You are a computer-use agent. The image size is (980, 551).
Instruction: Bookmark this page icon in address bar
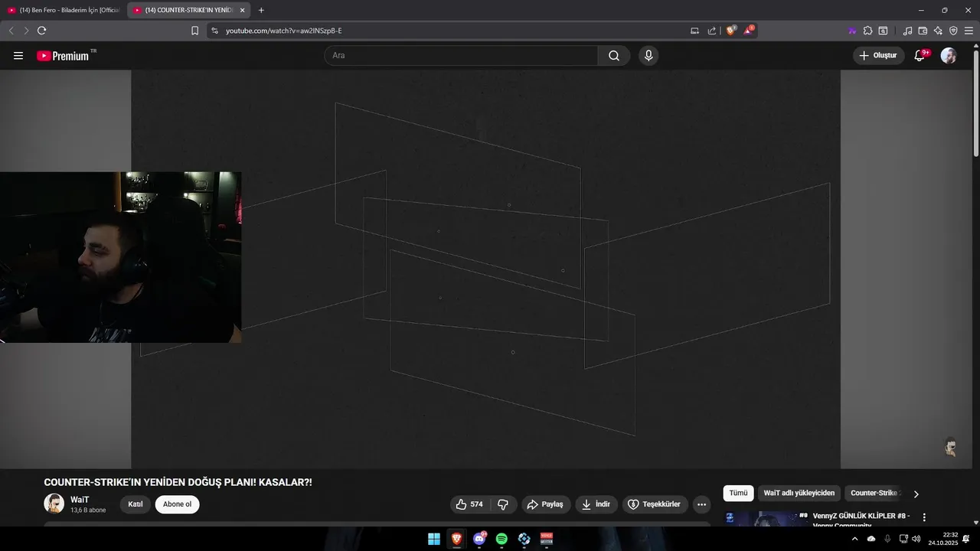[194, 31]
